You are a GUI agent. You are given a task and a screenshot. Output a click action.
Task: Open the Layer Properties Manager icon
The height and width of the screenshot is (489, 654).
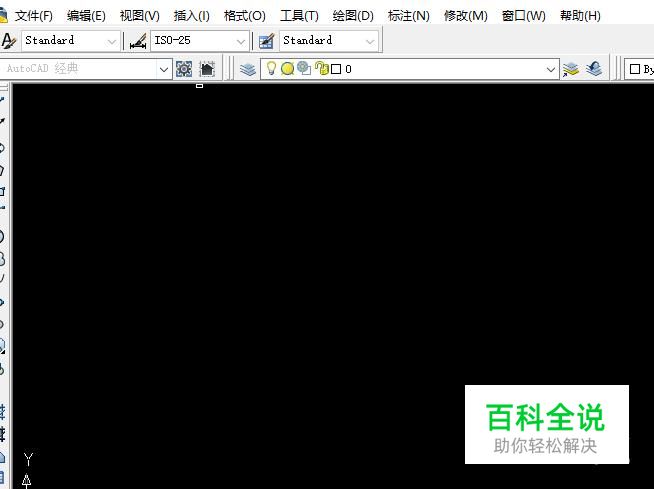(x=248, y=69)
